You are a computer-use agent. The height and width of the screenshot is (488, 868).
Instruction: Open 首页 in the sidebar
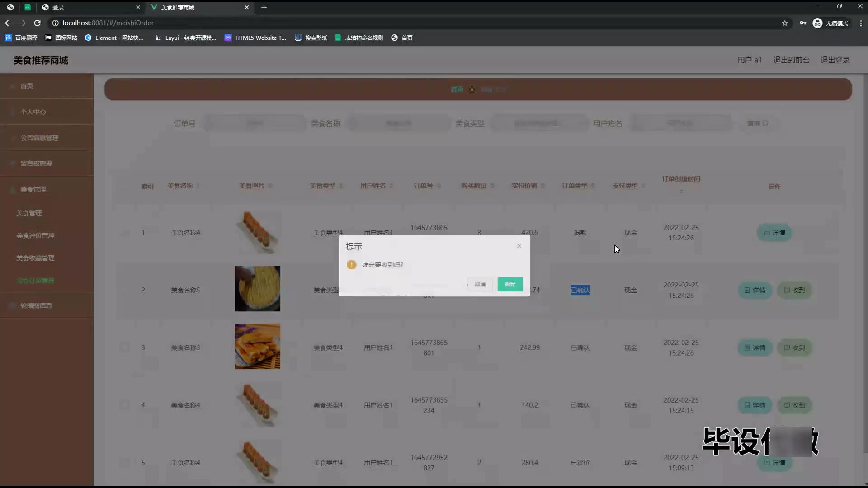(x=47, y=86)
